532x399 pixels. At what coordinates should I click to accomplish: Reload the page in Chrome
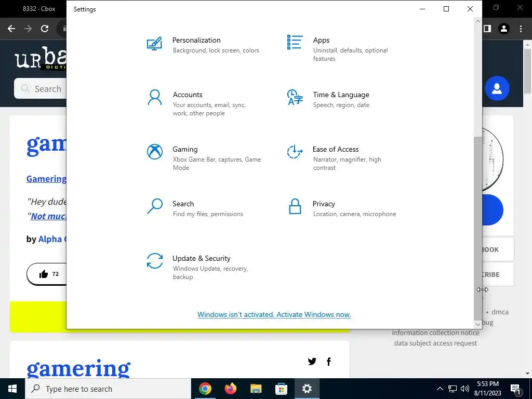[45, 29]
